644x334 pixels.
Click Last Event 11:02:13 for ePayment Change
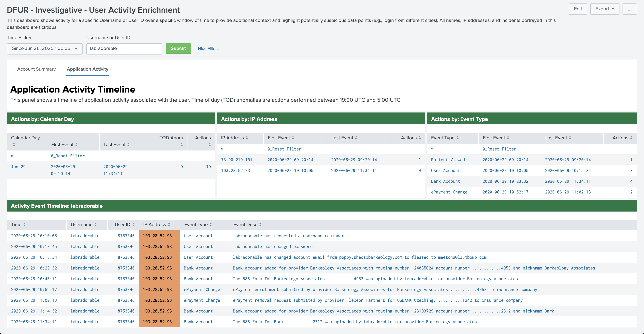pyautogui.click(x=568, y=192)
